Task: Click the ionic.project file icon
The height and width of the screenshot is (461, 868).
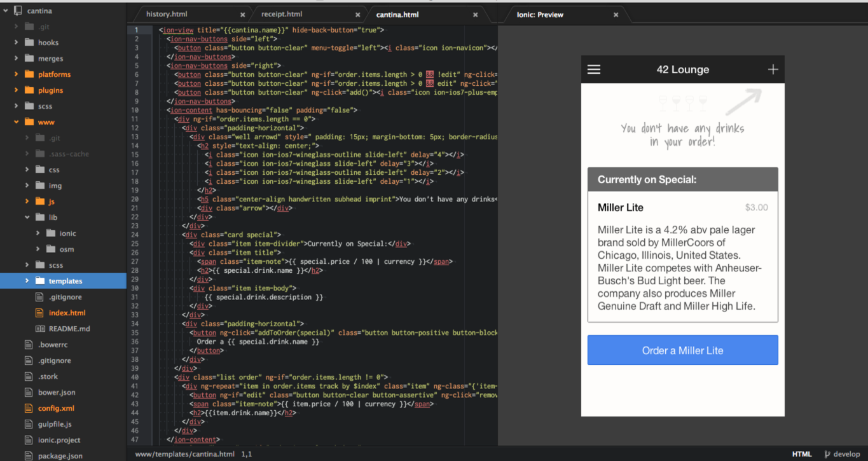Action: click(x=29, y=440)
